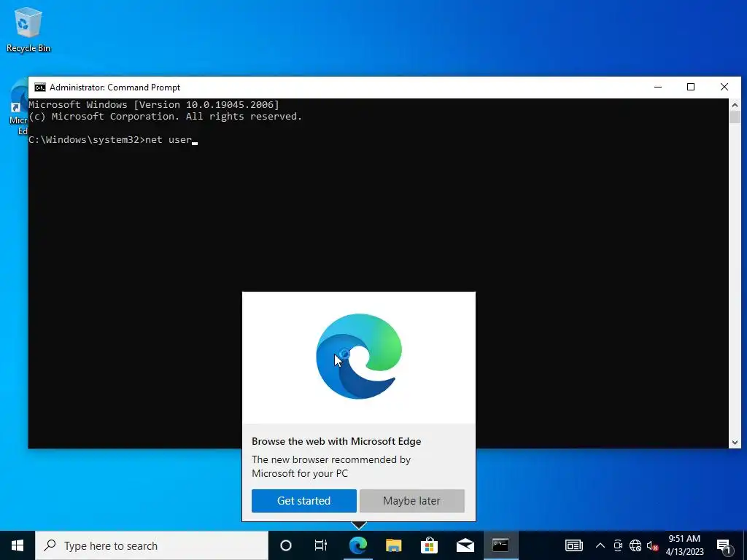This screenshot has width=747, height=560.
Task: Open News and interests taskbar icon
Action: tap(573, 545)
